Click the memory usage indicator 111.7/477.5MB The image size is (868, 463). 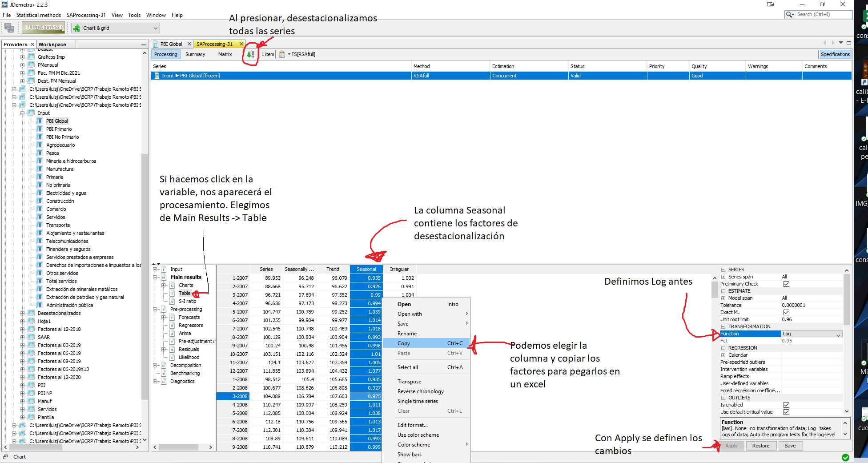[x=44, y=28]
